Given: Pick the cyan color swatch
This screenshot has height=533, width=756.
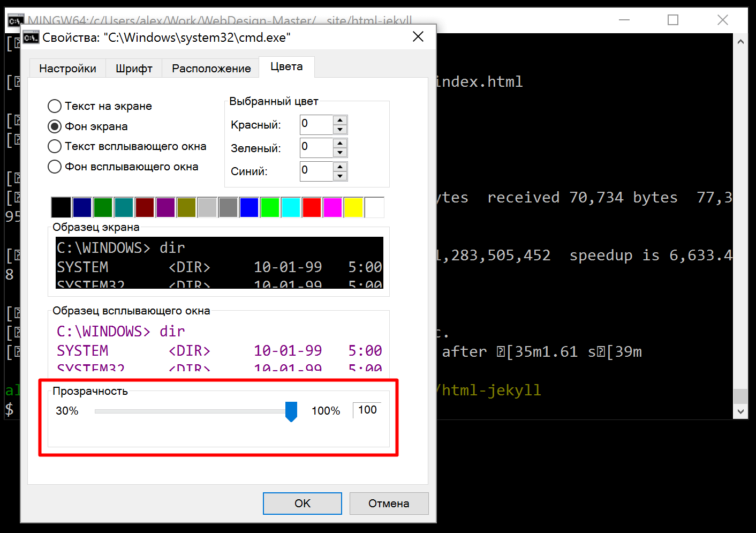Looking at the screenshot, I should [291, 207].
